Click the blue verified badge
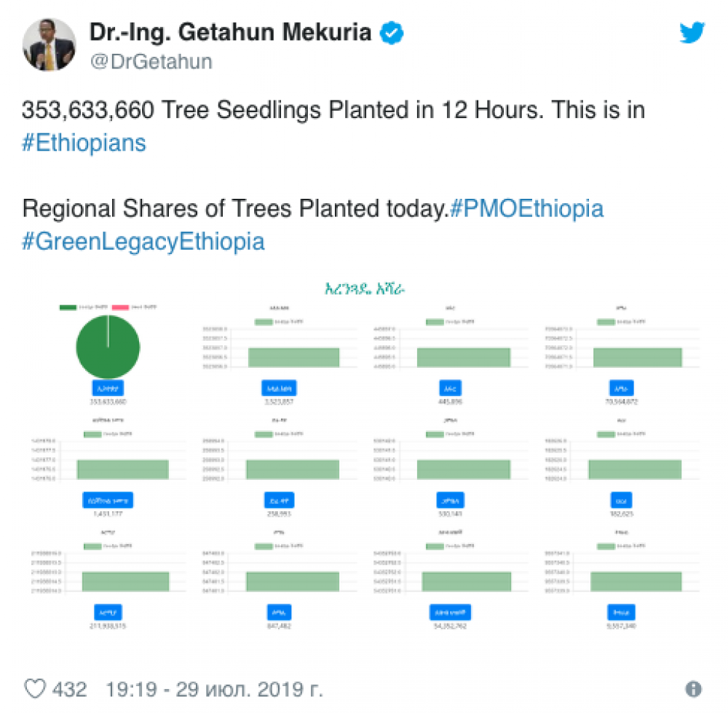The height and width of the screenshot is (713, 728). coord(392,33)
